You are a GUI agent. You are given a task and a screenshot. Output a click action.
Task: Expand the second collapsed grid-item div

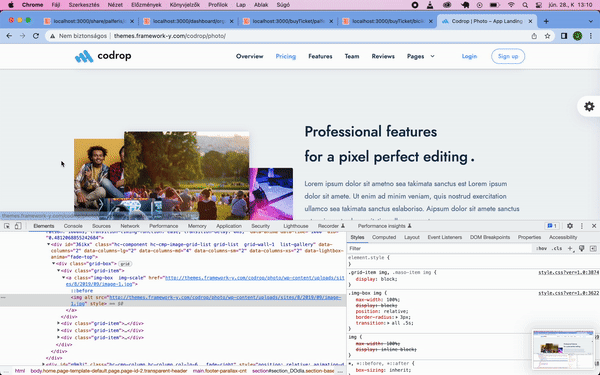(59, 330)
